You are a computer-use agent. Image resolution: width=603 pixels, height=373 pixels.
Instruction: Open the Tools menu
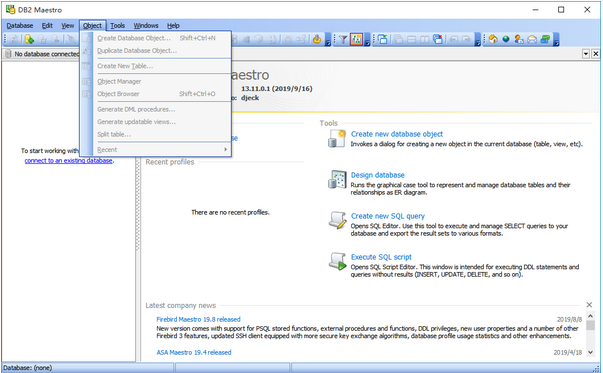pos(117,25)
